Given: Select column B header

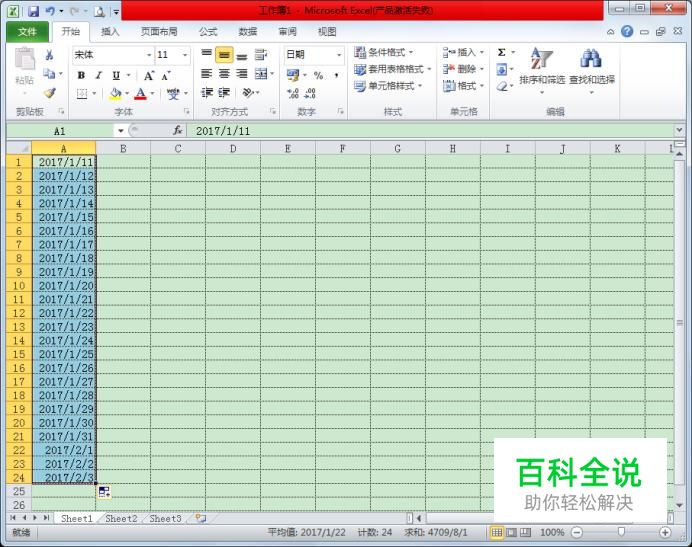Looking at the screenshot, I should coord(123,148).
